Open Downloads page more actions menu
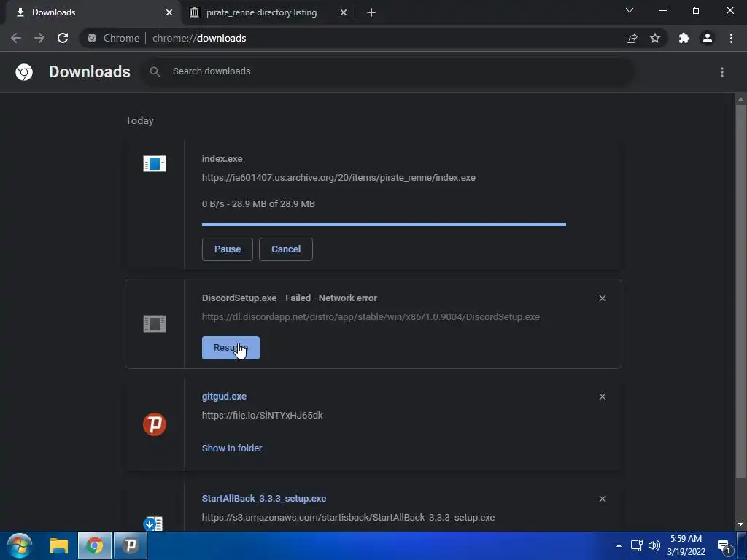The height and width of the screenshot is (560, 747). pyautogui.click(x=722, y=72)
